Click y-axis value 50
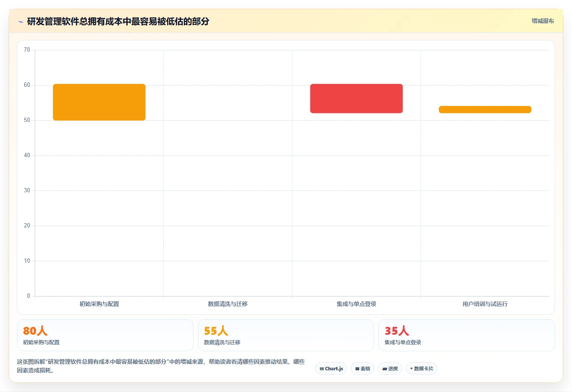Viewport: 572px width, 392px height. tap(27, 120)
